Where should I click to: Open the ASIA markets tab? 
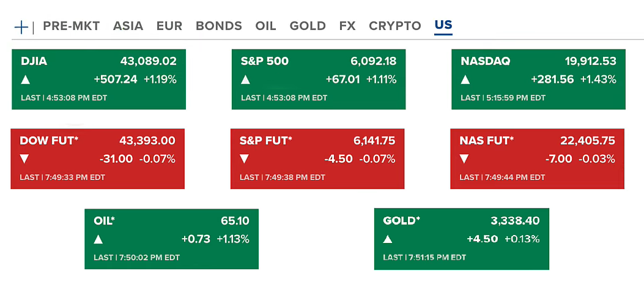point(128,26)
